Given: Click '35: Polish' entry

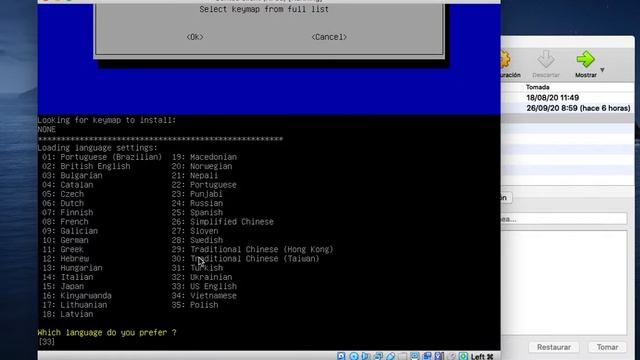Looking at the screenshot, I should coord(195,305).
